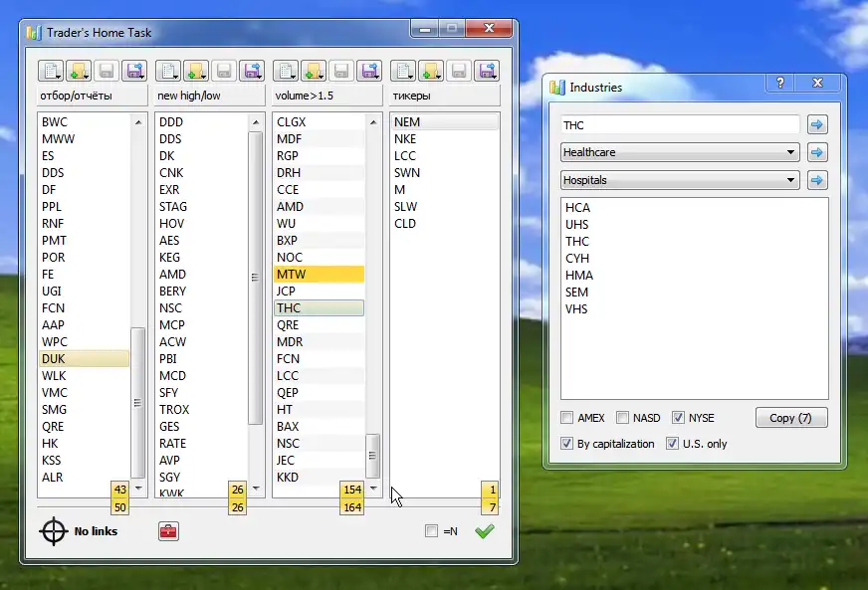This screenshot has width=868, height=590.
Task: Select BERY in new high/low list
Action: click(201, 292)
